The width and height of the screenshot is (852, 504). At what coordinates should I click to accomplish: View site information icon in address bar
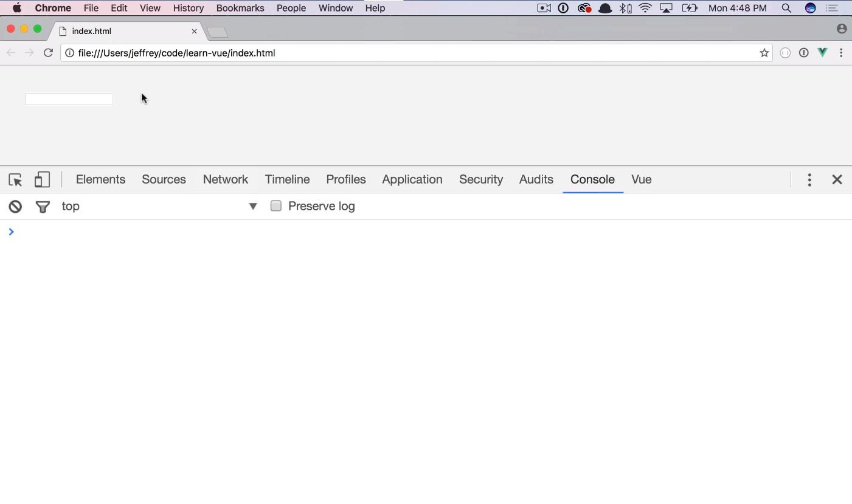point(70,53)
